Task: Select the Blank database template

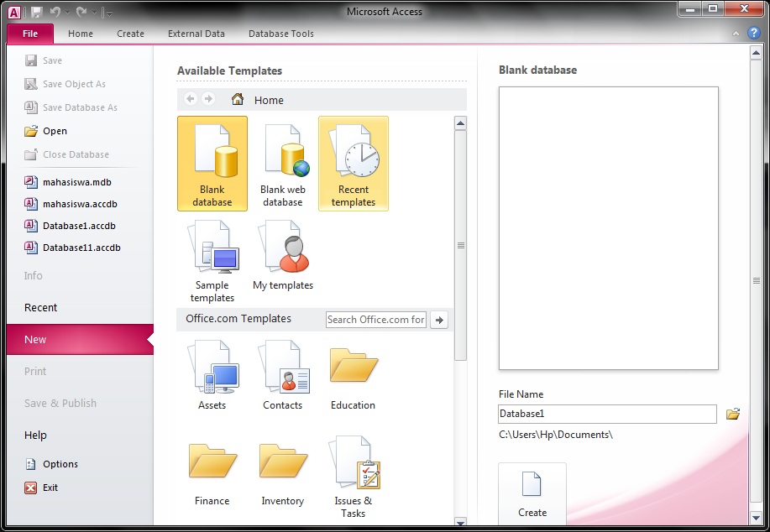Action: tap(212, 164)
